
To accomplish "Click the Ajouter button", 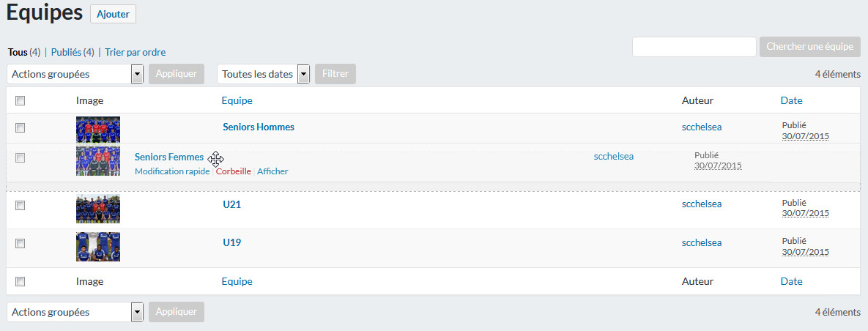I will pos(113,15).
